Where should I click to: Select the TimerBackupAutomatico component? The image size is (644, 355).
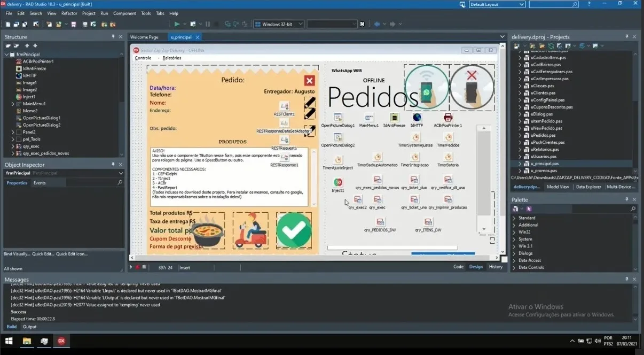pyautogui.click(x=377, y=157)
